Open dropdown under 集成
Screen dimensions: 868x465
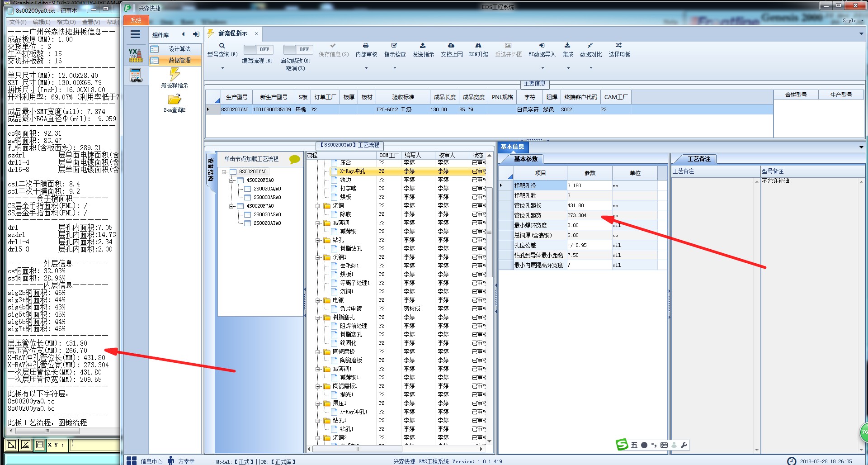coord(568,68)
